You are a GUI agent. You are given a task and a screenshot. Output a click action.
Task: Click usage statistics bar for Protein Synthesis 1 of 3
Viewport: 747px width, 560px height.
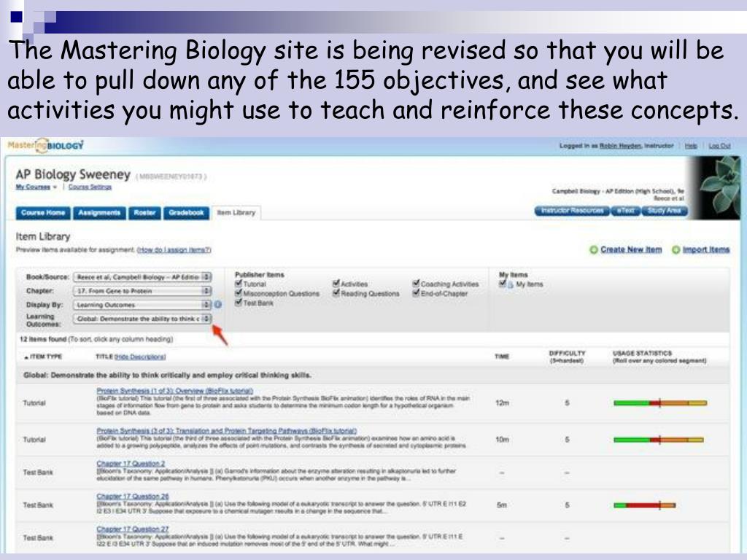659,402
